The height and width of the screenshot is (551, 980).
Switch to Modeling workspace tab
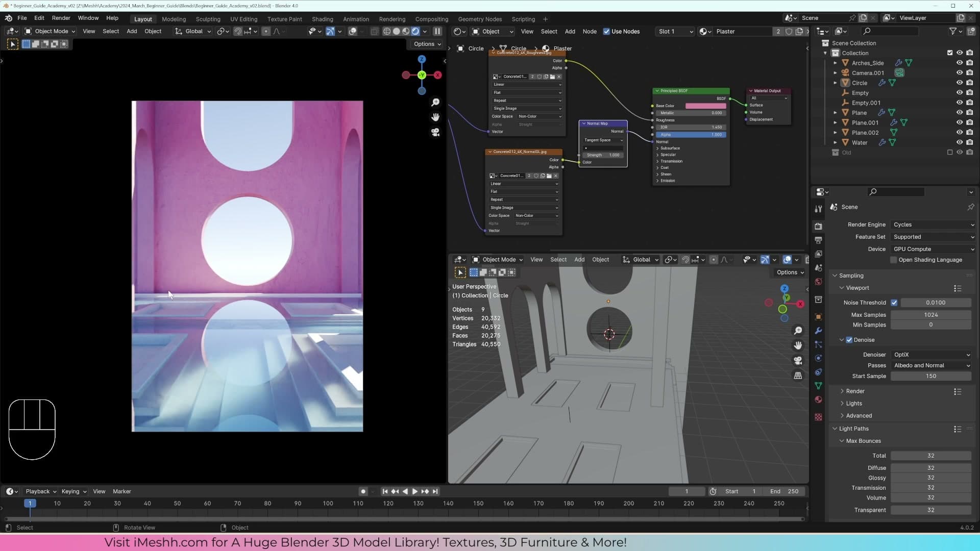click(x=174, y=19)
